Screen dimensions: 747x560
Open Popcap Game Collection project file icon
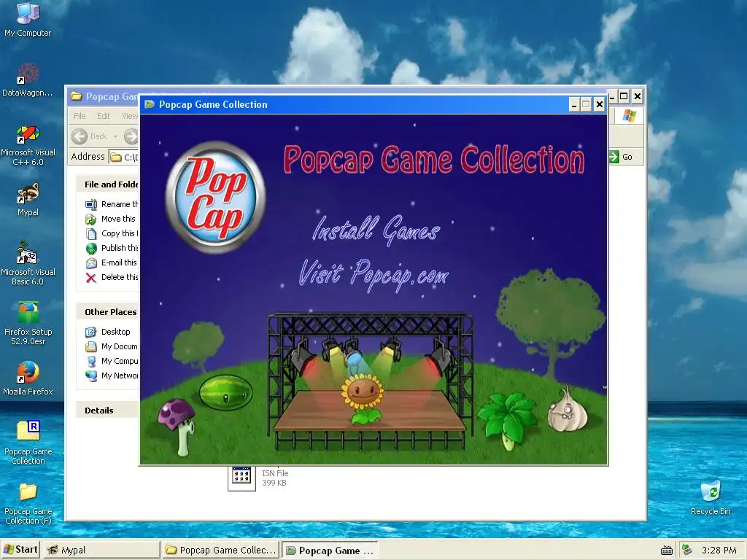[x=28, y=443]
